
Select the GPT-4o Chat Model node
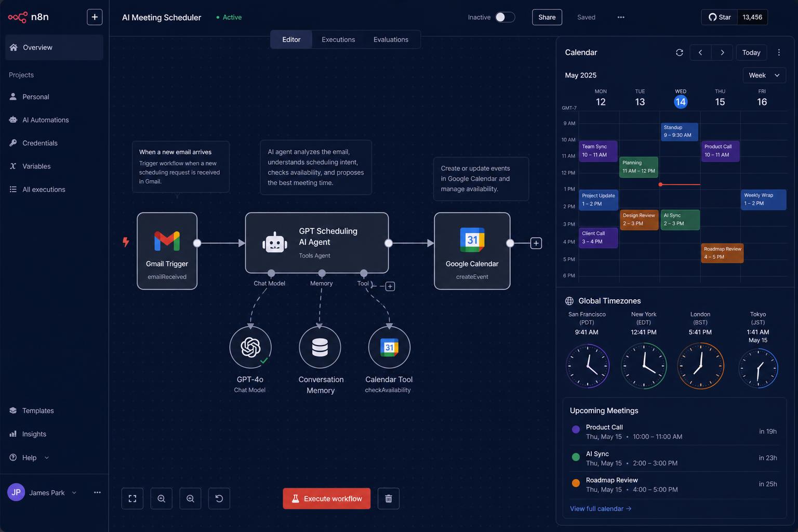250,347
